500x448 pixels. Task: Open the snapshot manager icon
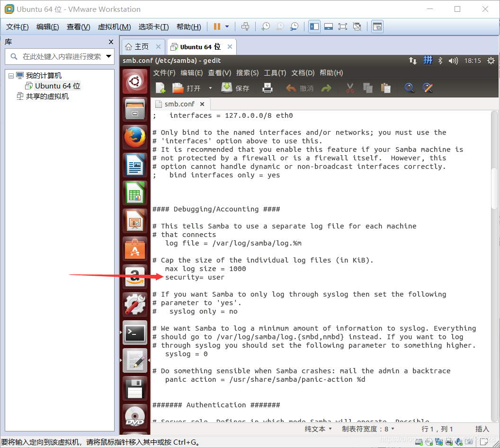[294, 27]
